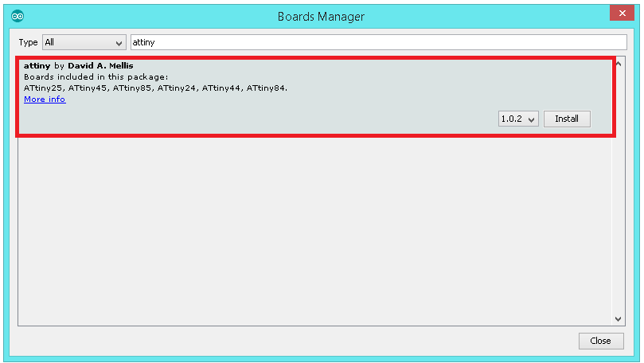Install the attiny board package
Image resolution: width=644 pixels, height=363 pixels.
pyautogui.click(x=567, y=119)
